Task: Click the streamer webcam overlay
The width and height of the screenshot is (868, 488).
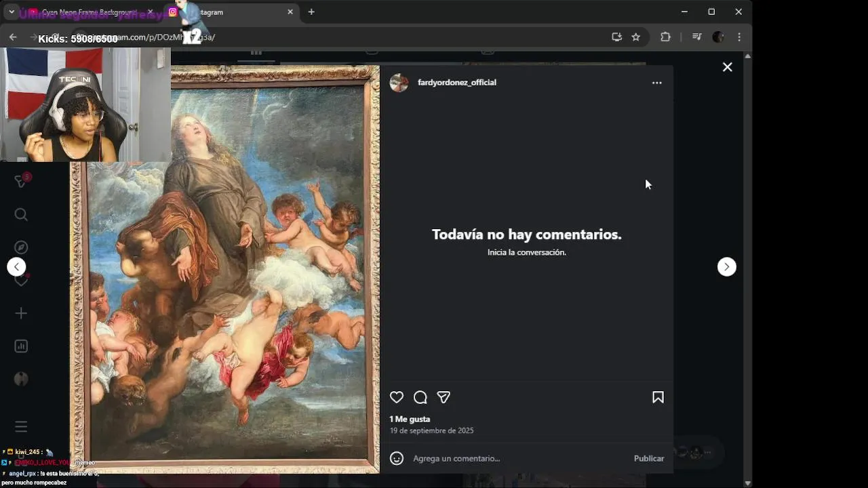Action: click(x=85, y=104)
